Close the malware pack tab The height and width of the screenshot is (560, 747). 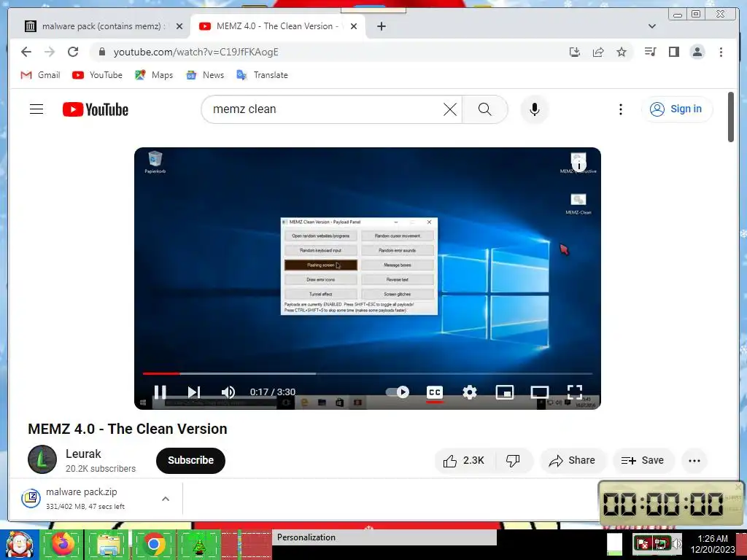pyautogui.click(x=179, y=26)
